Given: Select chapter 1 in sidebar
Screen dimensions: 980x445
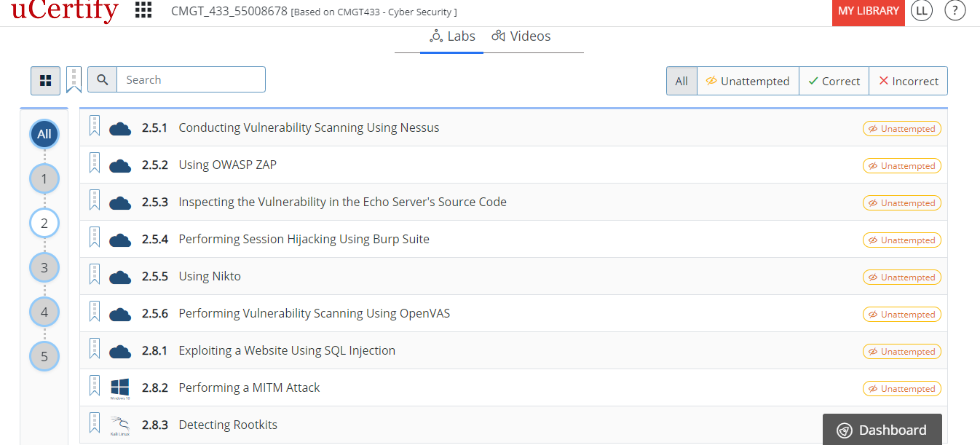Looking at the screenshot, I should [44, 178].
